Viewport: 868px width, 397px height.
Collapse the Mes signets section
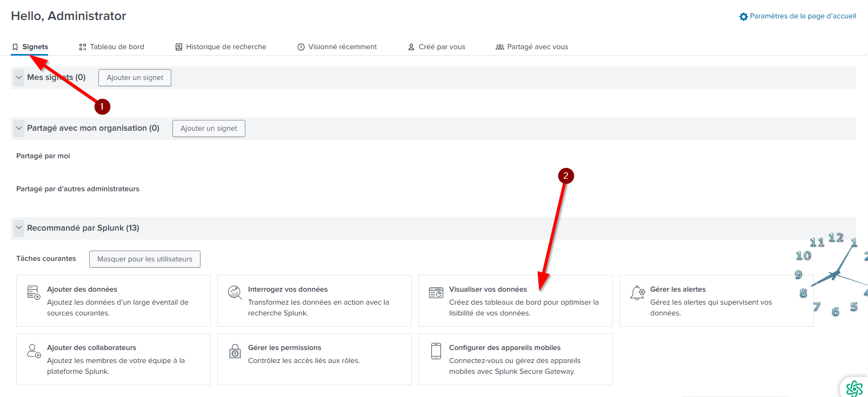(x=19, y=77)
